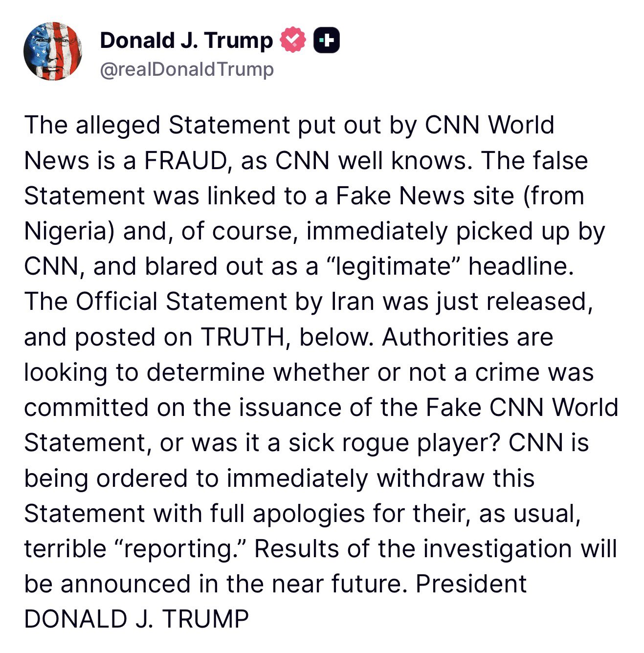Click the phrase "Official Statement"
This screenshot has height=653, width=644.
180,302
